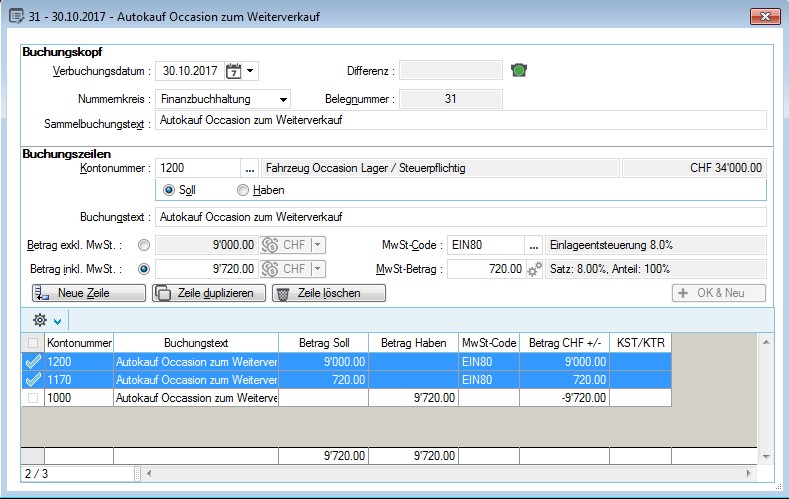Screen dimensions: 789x499
Task: Open CHF currency dropdown for exkl. MwSt.
Action: (318, 245)
